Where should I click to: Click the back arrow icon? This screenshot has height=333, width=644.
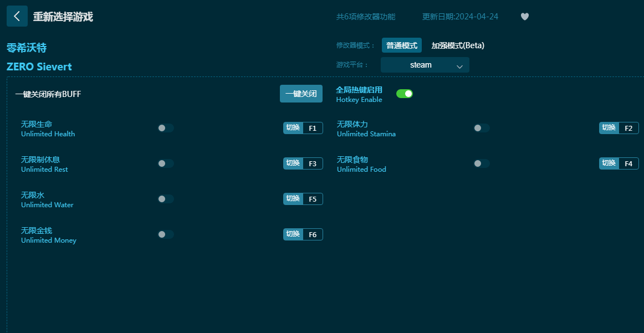click(x=17, y=16)
